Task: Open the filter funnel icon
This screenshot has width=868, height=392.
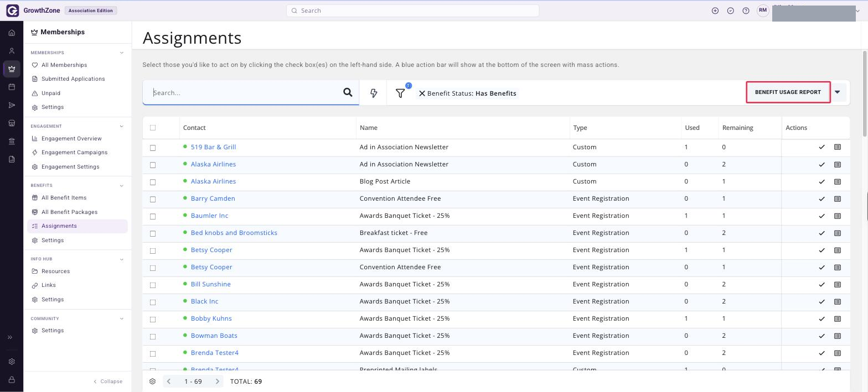Action: [x=400, y=93]
